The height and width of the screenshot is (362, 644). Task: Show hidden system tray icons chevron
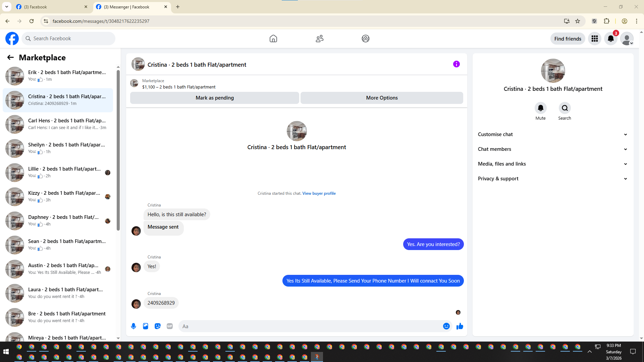pos(590,352)
